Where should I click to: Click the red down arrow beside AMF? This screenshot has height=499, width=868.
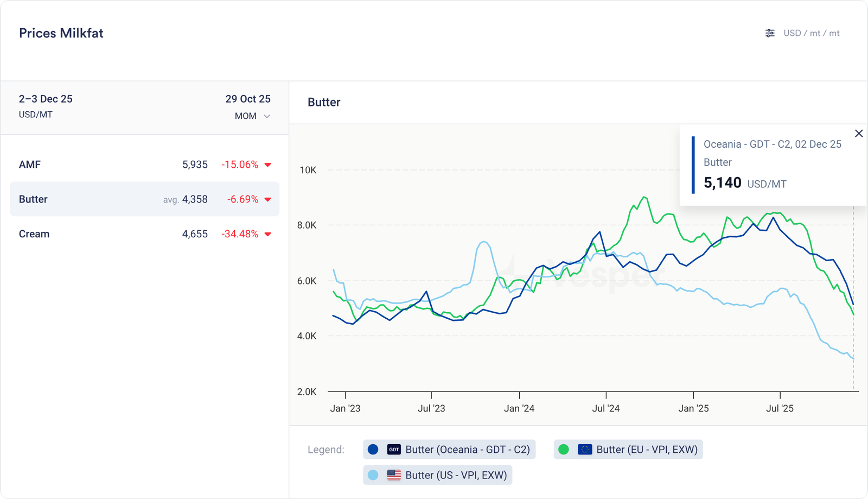267,165
